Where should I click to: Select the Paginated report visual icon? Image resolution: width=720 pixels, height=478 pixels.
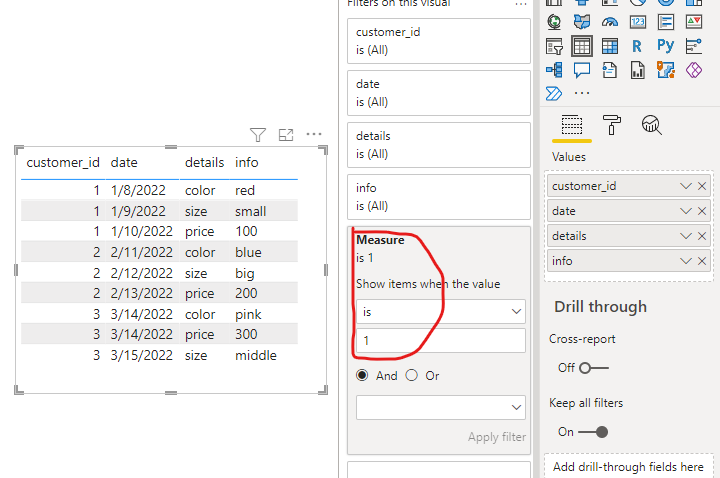pos(638,70)
